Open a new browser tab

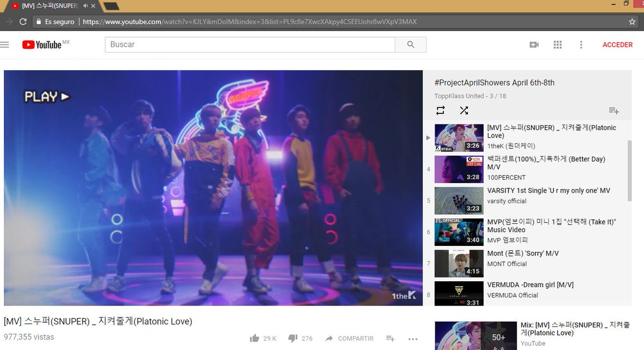click(111, 6)
